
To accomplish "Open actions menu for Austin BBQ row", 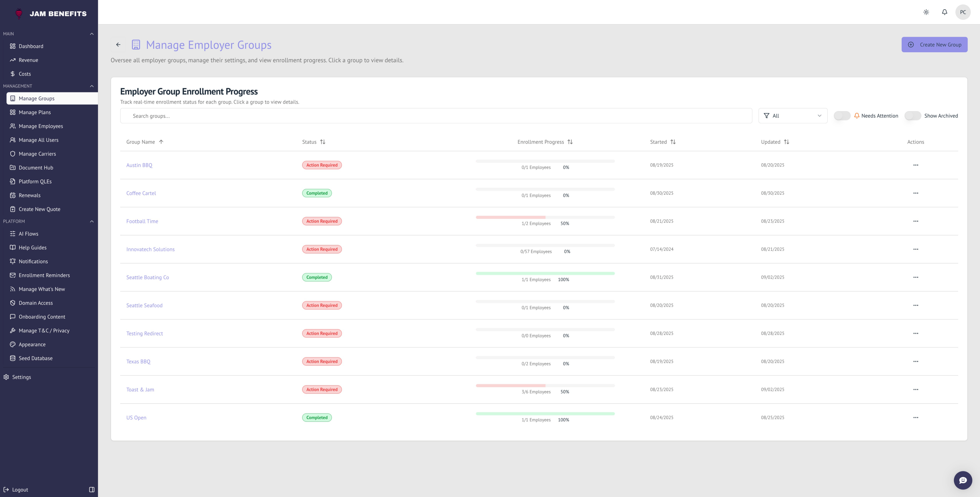I will (915, 165).
